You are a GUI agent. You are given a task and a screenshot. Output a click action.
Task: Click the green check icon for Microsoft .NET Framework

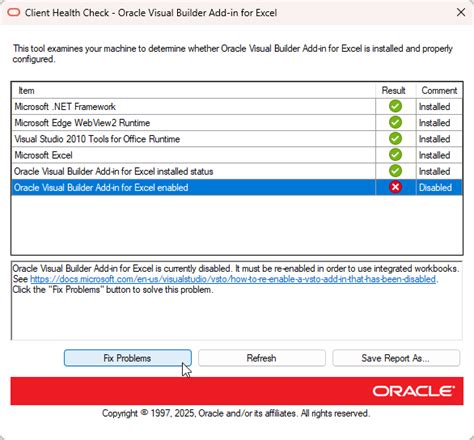pos(395,106)
